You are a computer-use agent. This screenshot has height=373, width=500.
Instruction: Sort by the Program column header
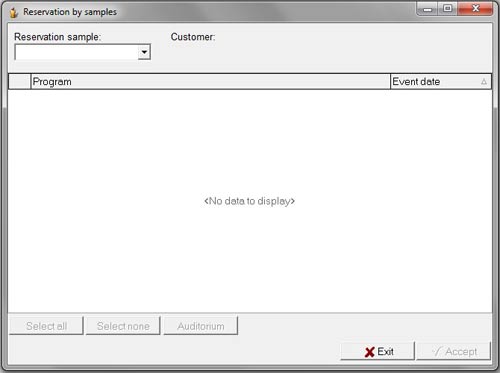[x=210, y=82]
